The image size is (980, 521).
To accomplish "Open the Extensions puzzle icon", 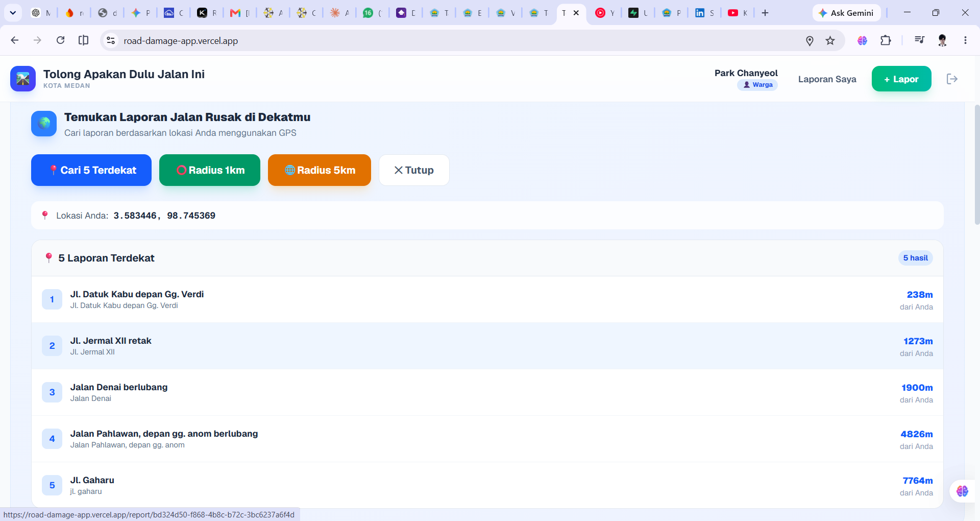I will pos(886,40).
